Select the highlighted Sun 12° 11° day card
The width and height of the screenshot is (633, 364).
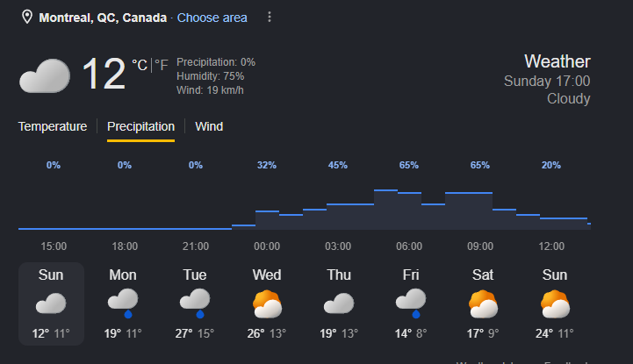(x=51, y=304)
